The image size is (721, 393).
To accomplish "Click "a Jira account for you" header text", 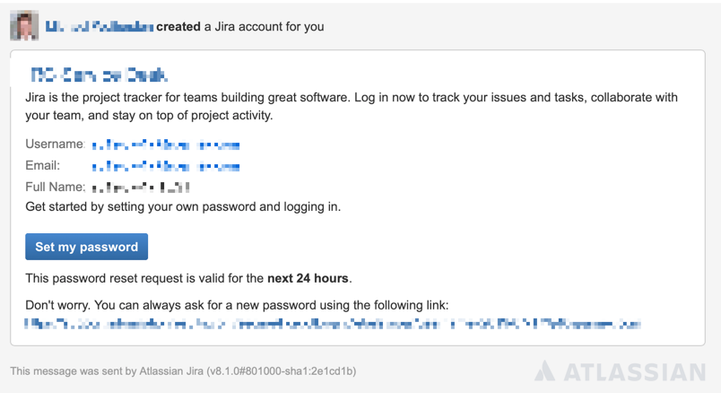I will coord(264,27).
